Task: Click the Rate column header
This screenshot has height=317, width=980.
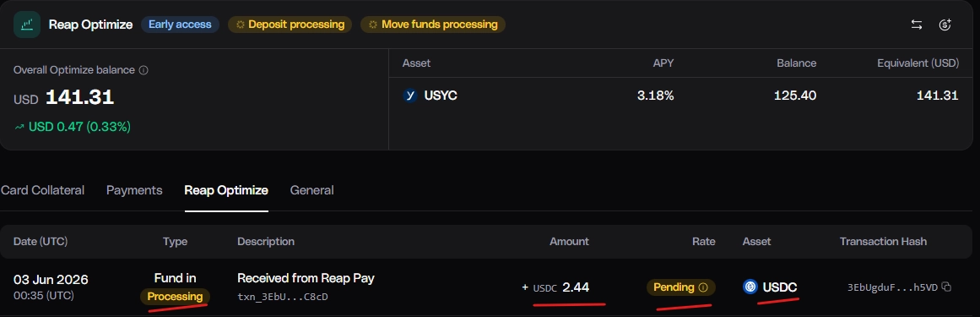Action: [x=704, y=241]
